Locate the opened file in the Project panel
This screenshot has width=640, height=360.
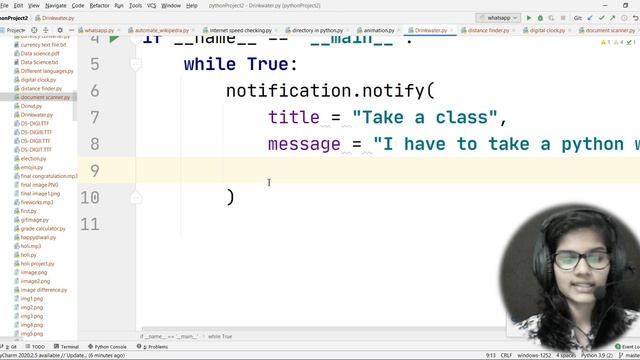point(34,30)
